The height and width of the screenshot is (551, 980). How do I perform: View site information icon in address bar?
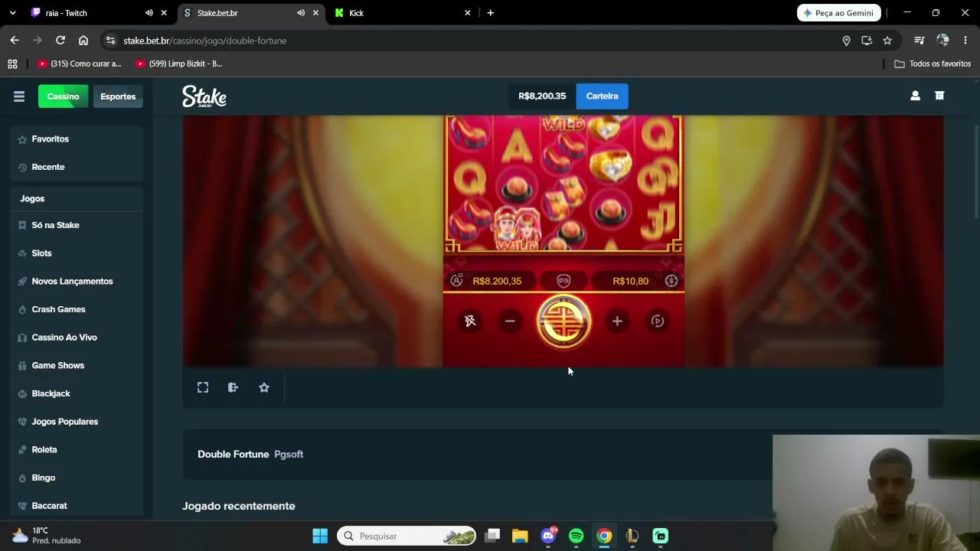(111, 41)
